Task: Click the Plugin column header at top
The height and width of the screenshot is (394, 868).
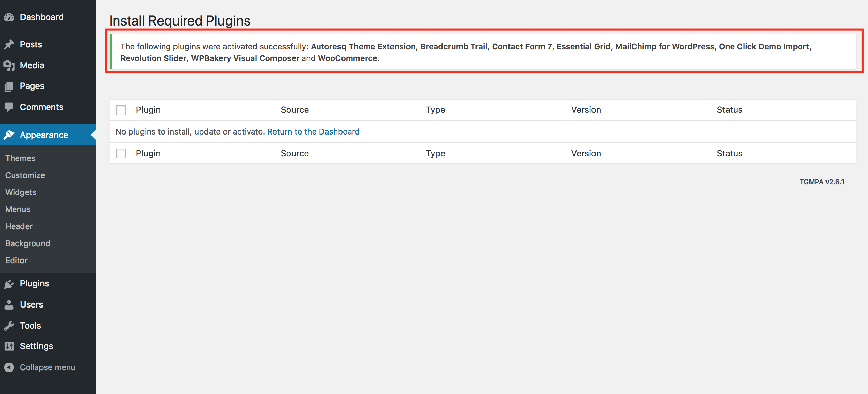Action: tap(148, 110)
